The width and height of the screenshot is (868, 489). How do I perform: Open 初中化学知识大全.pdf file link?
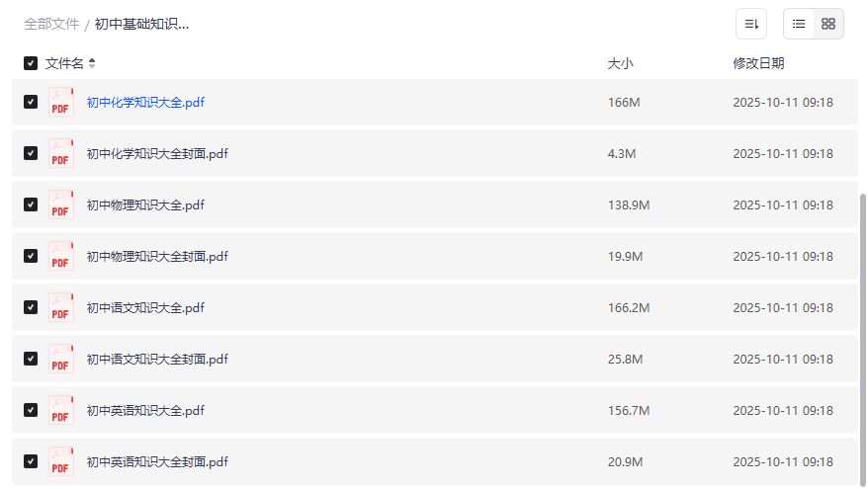[145, 102]
